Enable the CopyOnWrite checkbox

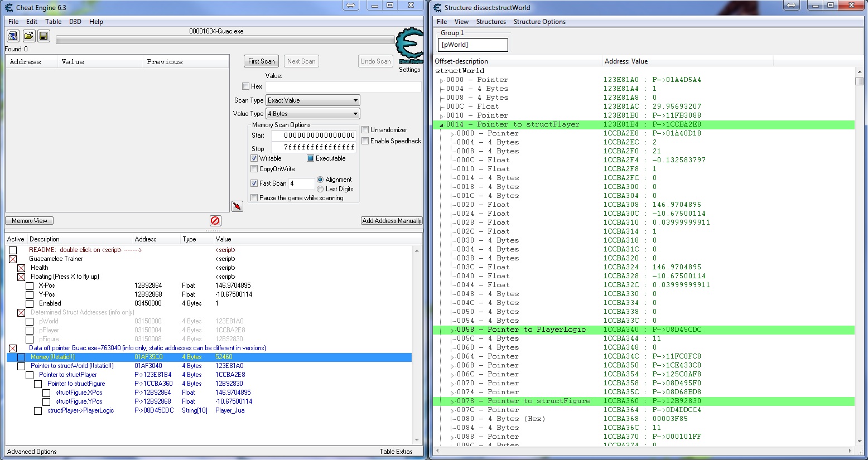point(254,169)
